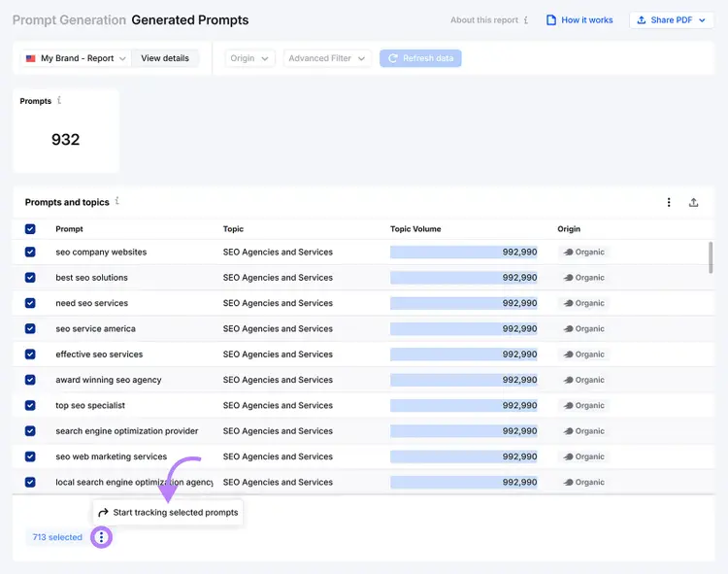Open the Share PDF dropdown

[x=672, y=20]
